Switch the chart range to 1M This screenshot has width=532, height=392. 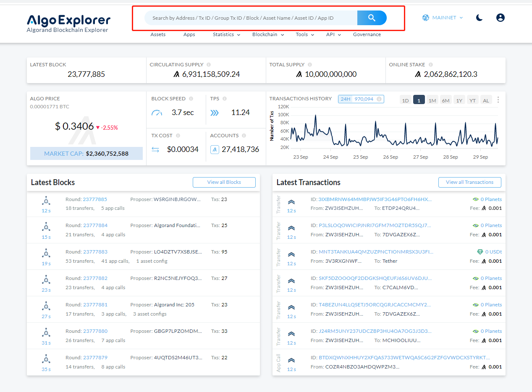point(432,100)
